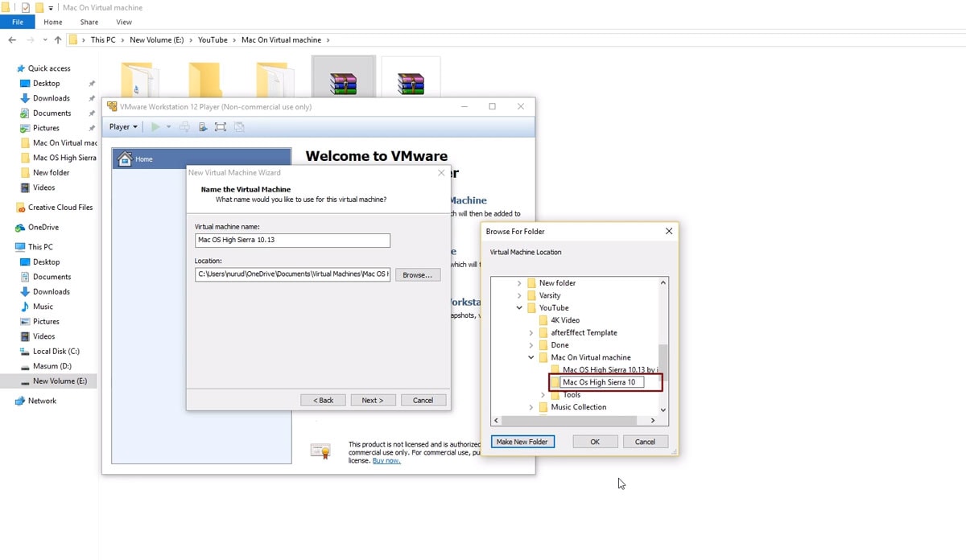This screenshot has height=560, width=966.
Task: Open Mac OS High Sierra in Explorer sidebar
Action: tap(64, 158)
